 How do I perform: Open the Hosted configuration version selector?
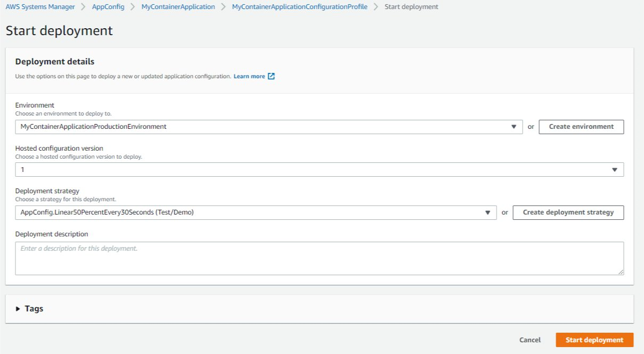(319, 169)
